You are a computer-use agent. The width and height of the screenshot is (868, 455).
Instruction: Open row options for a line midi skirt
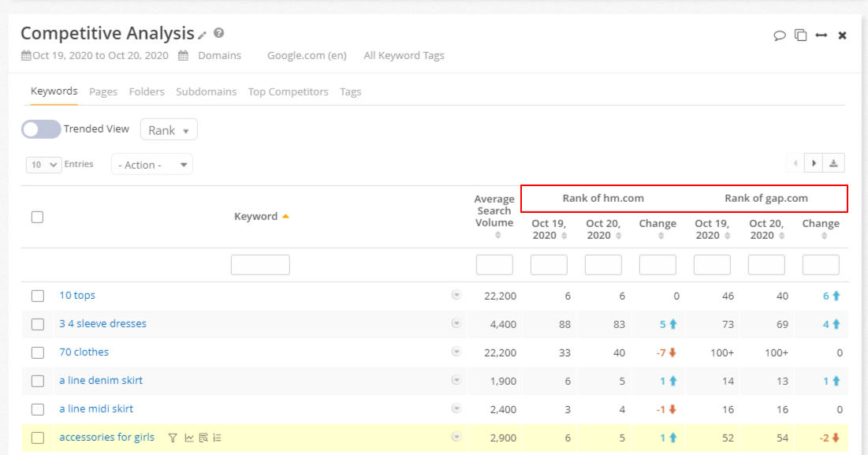tap(456, 408)
